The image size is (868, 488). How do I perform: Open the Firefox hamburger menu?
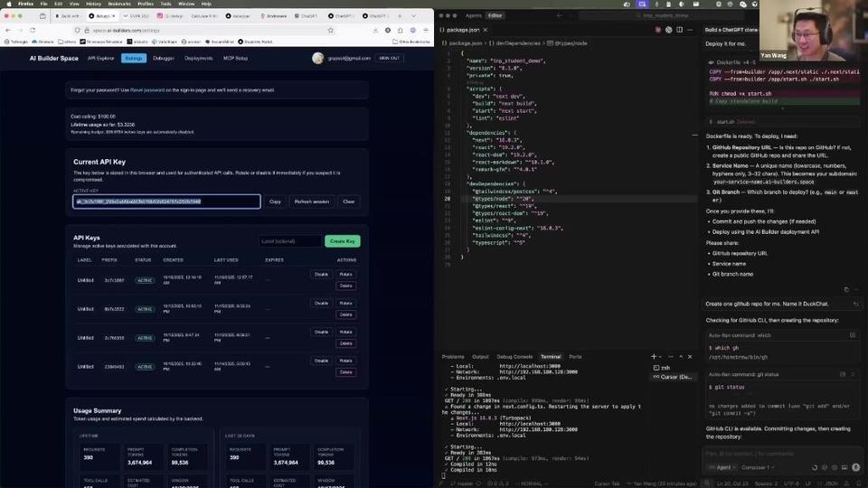click(426, 30)
